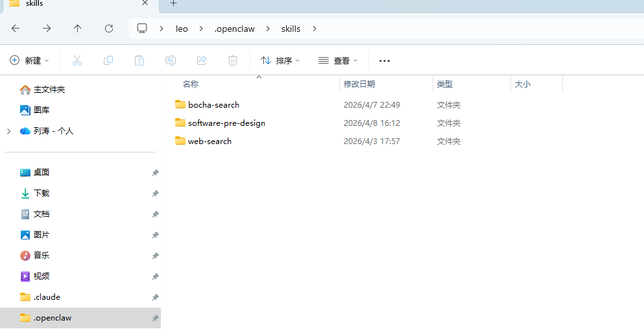Click .openclaw in the breadcrumb path
The height and width of the screenshot is (329, 644).
point(233,29)
